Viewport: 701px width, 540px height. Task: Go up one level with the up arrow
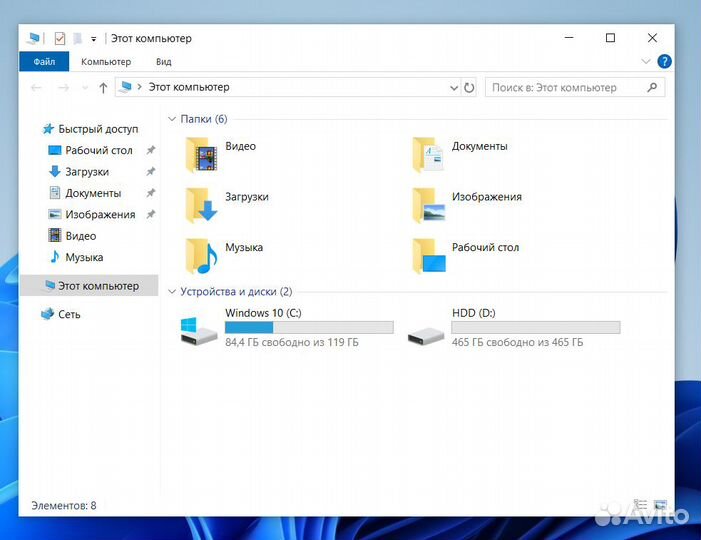coord(103,88)
